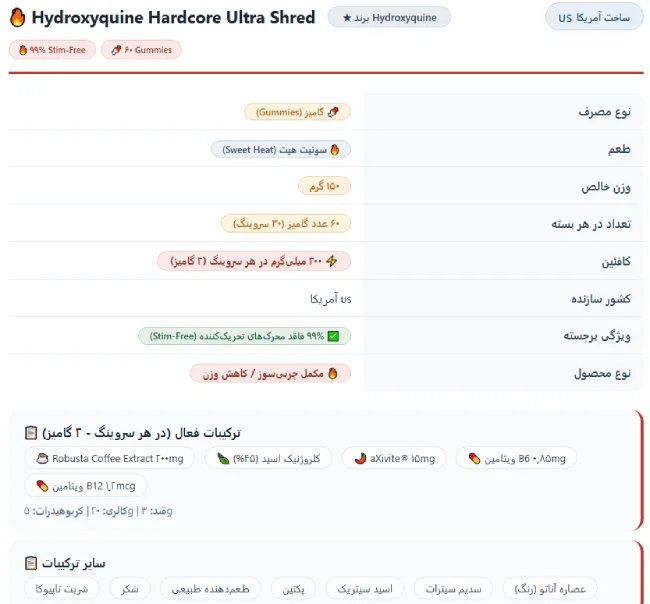Click the star icon in the Hydroxyquine brand badge
The image size is (650, 604).
347,18
